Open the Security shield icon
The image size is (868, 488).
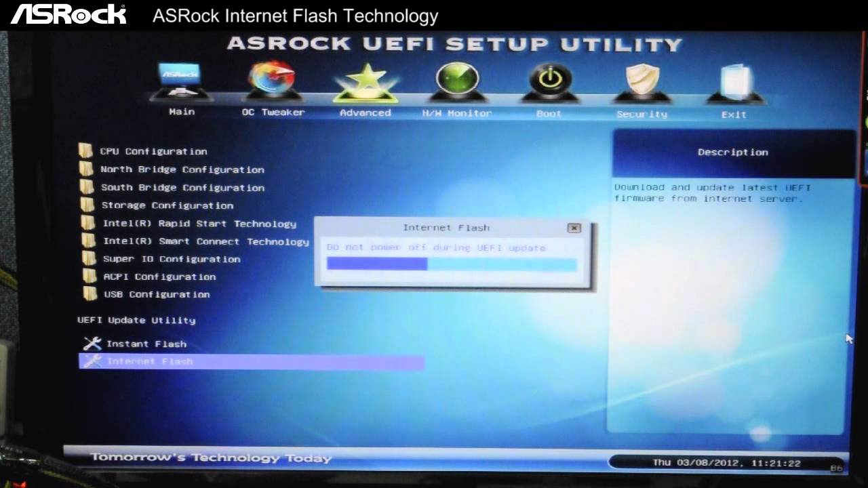[x=642, y=83]
